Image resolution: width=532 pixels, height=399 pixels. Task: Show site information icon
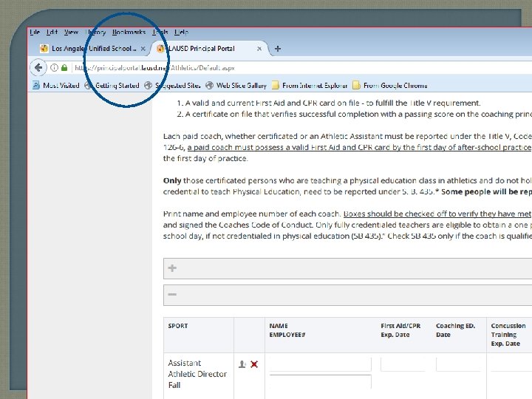click(54, 67)
